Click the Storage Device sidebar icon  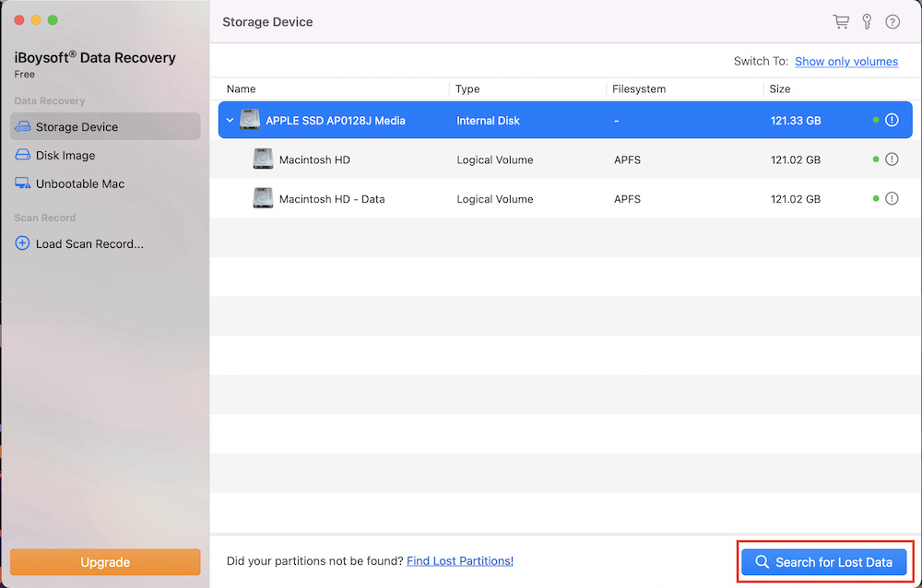point(22,126)
